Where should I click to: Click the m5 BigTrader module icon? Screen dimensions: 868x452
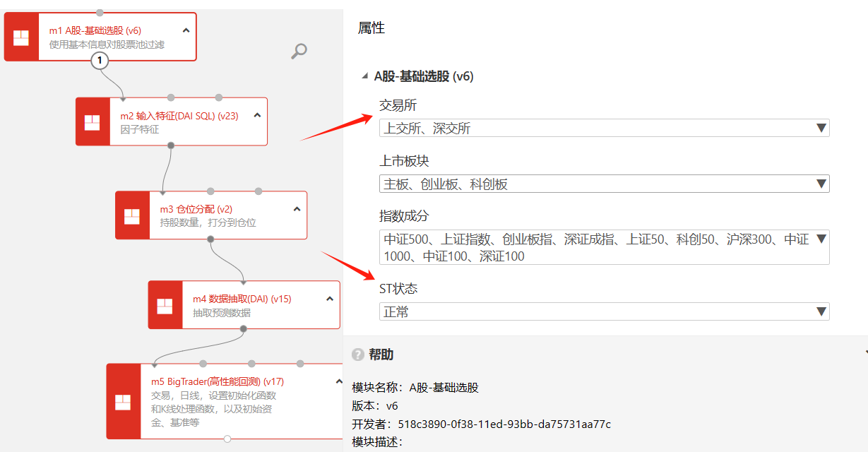click(123, 402)
